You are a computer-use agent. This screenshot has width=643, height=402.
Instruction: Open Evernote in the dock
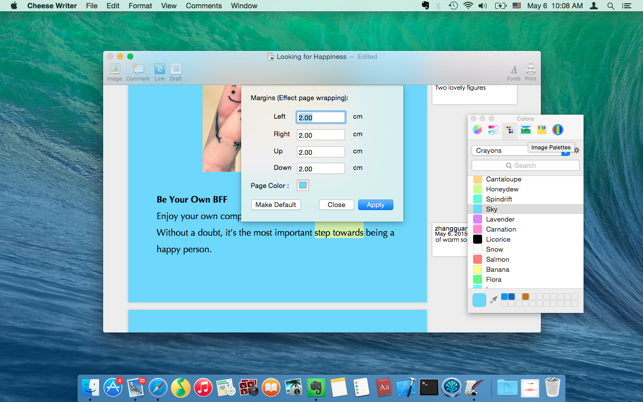pyautogui.click(x=316, y=387)
